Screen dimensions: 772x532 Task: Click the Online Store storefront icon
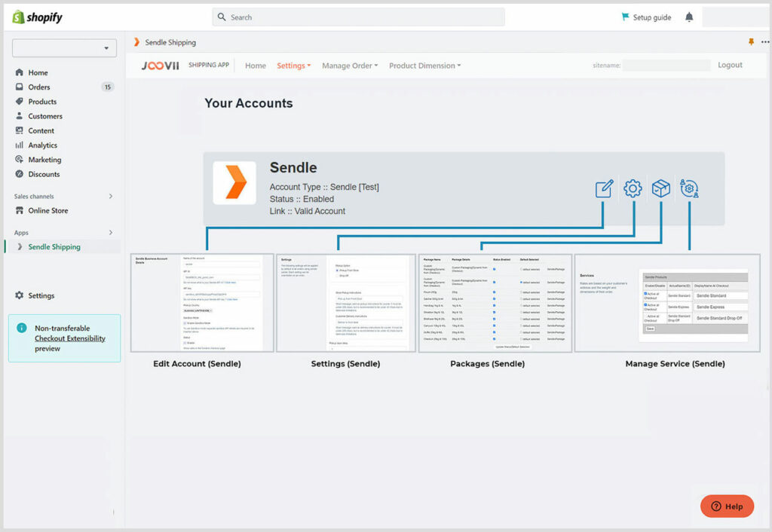[19, 210]
